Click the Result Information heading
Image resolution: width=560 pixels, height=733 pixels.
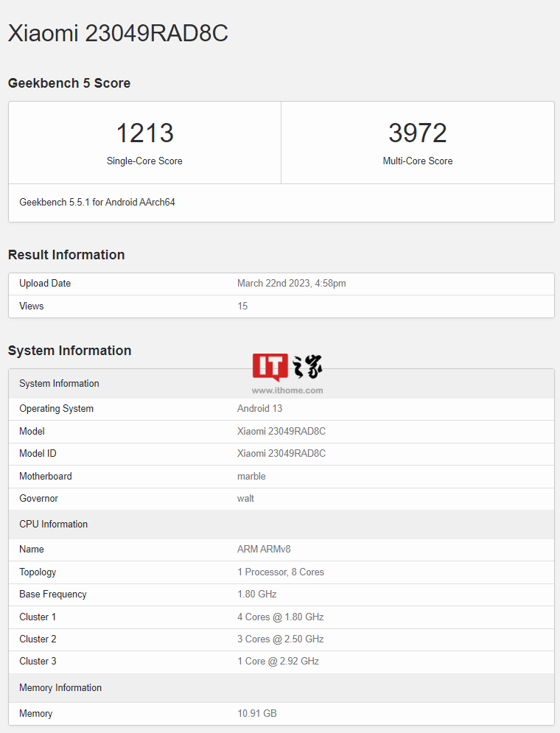(66, 255)
